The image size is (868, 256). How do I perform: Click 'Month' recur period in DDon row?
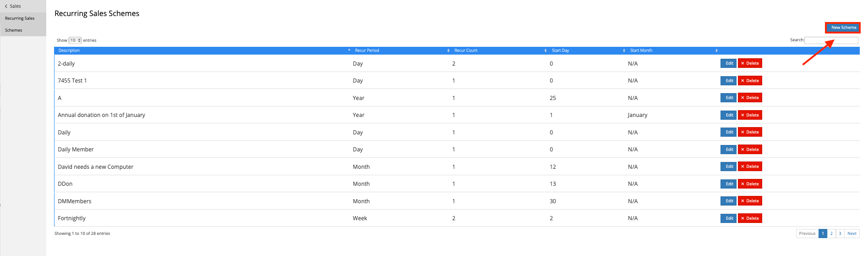pyautogui.click(x=361, y=184)
